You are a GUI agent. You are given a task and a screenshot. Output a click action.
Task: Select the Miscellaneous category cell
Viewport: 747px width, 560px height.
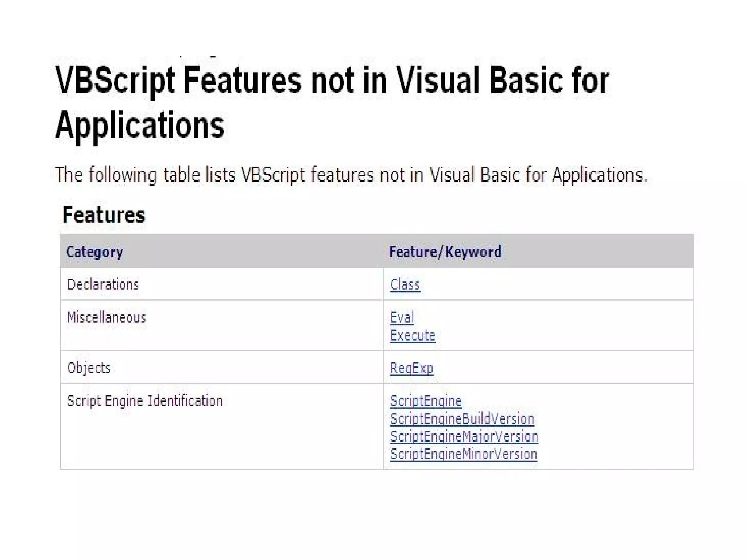[107, 317]
